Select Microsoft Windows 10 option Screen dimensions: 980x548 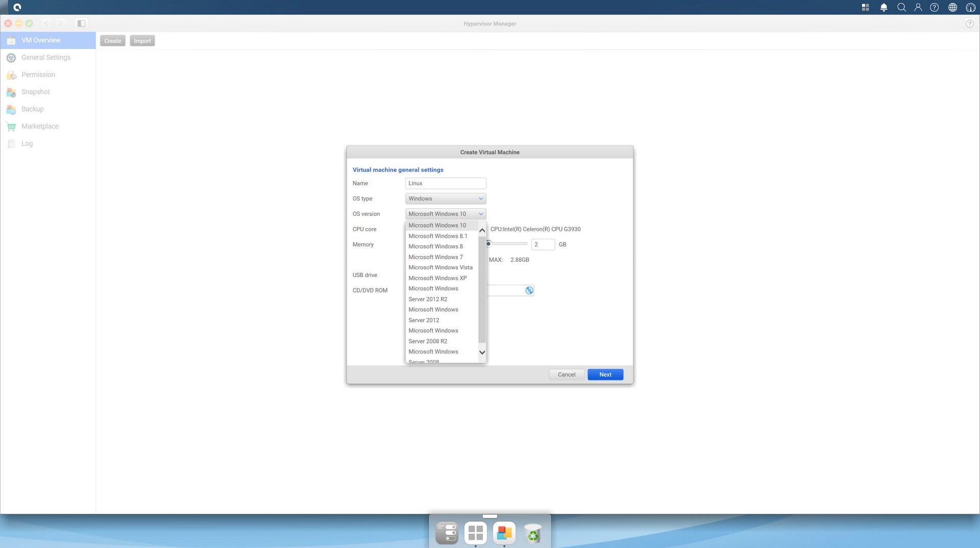point(442,226)
